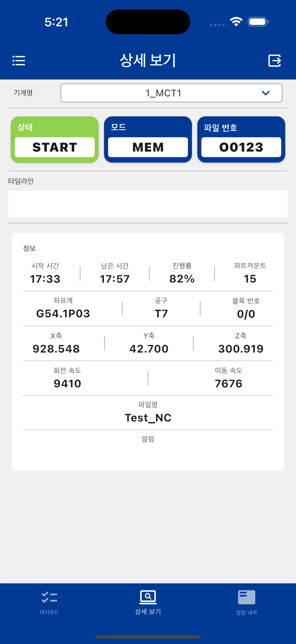Viewport: 296px width, 644px height.
Task: Expand the 기계명 dropdown chevron
Action: (266, 93)
